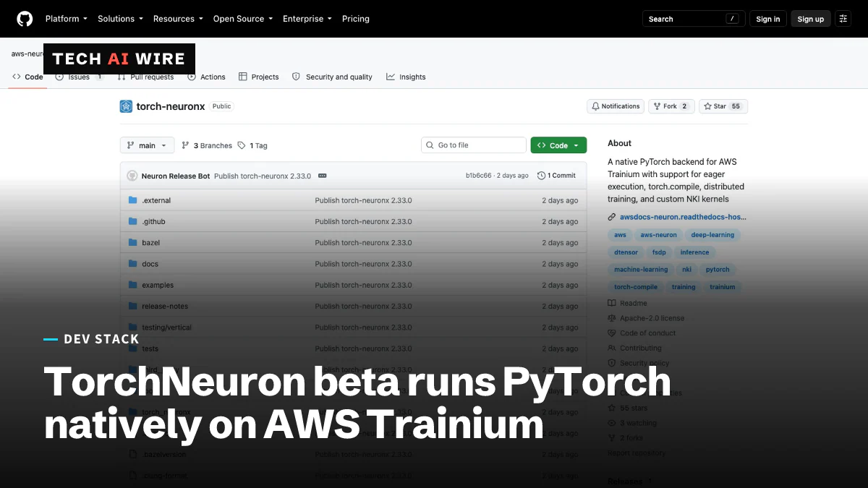Fork the repository with the Fork button
The image size is (868, 488).
(671, 106)
